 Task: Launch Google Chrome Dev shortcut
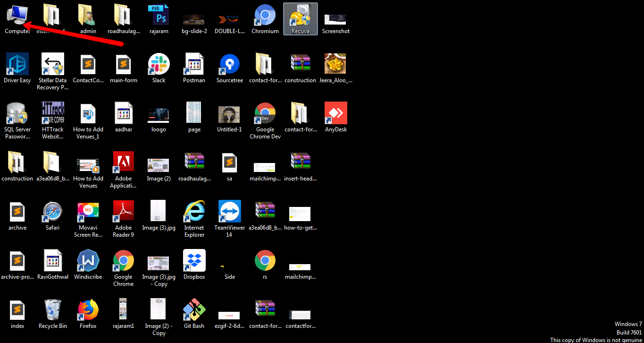pyautogui.click(x=265, y=121)
